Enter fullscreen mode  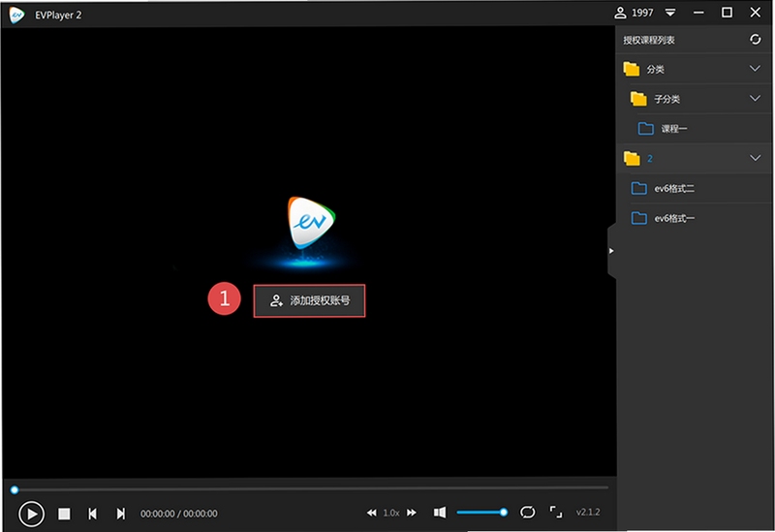coord(555,513)
